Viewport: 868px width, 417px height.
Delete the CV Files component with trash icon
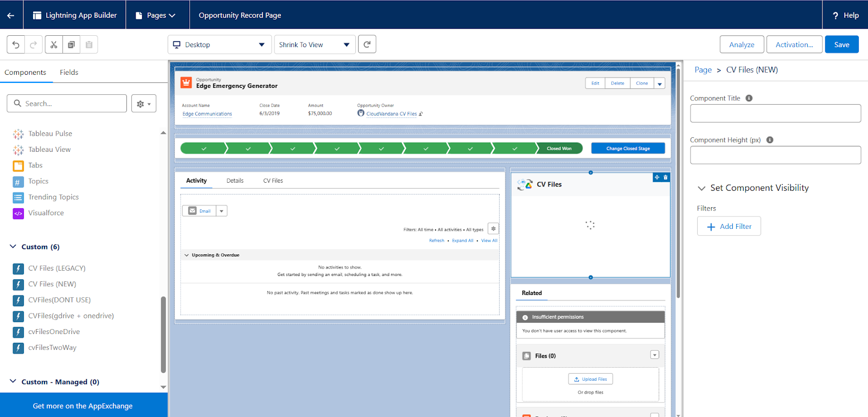tap(666, 177)
